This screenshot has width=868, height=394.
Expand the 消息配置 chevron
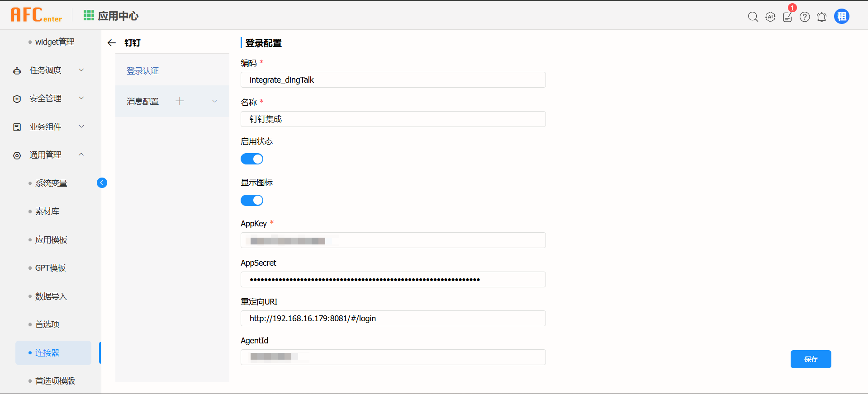[x=214, y=101]
